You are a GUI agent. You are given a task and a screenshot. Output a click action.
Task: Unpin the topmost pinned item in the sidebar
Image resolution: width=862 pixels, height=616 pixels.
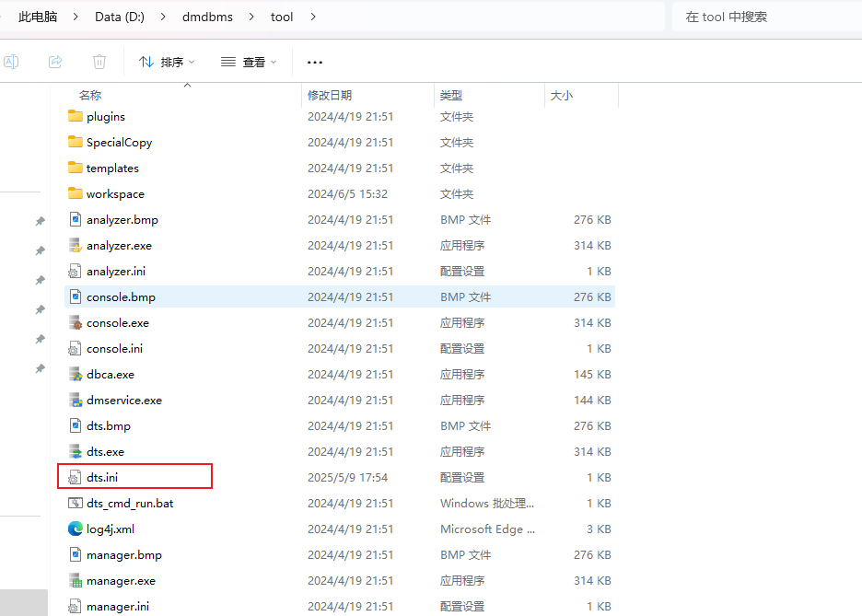[x=40, y=221]
